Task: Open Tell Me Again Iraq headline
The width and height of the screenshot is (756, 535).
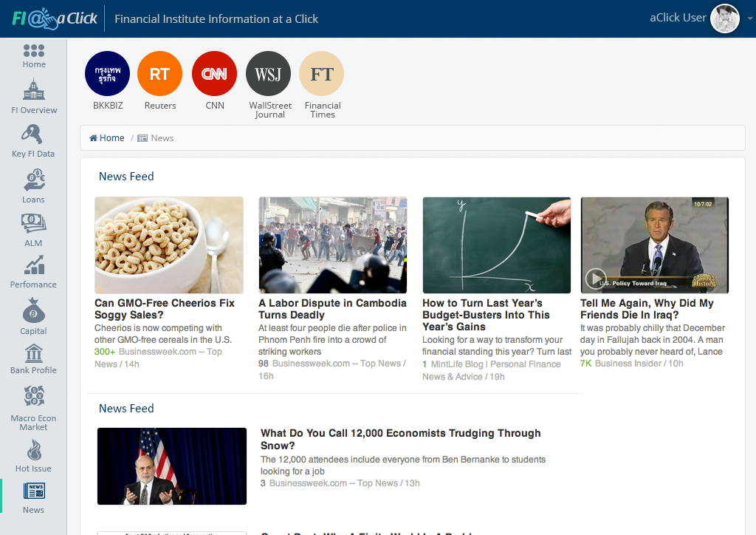Action: (x=647, y=309)
